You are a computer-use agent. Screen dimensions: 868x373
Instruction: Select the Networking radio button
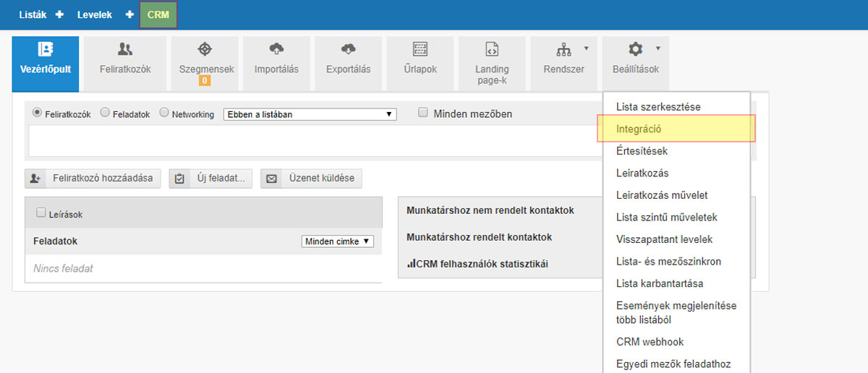(x=164, y=113)
